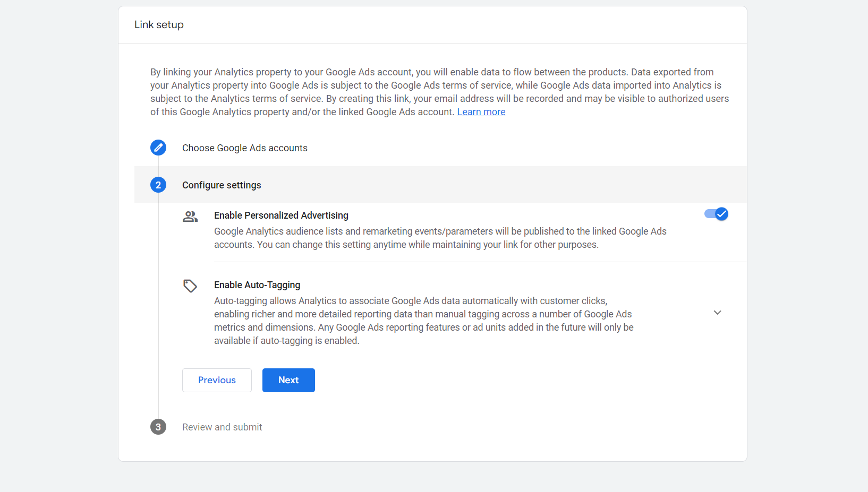Click the Personalized Advertising description text

[440, 238]
